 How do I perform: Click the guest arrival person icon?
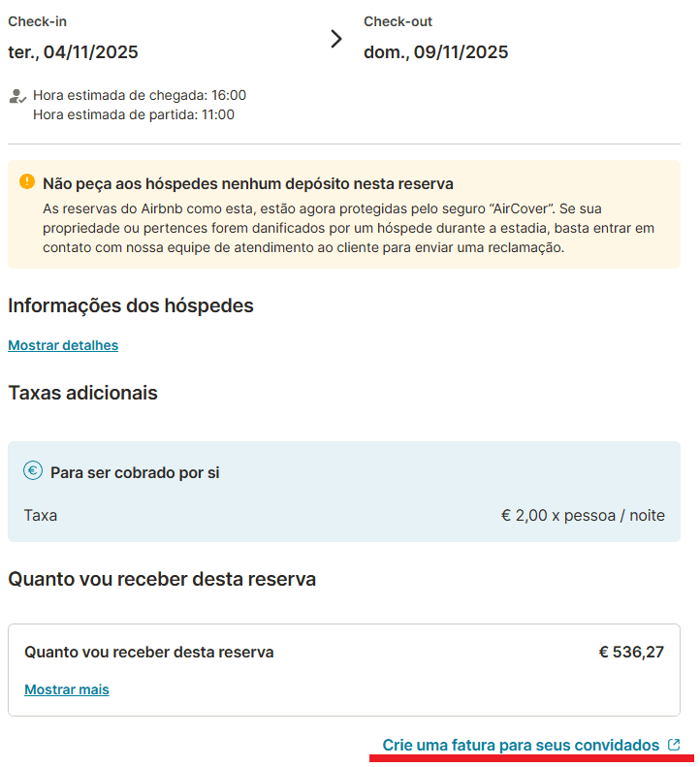(x=16, y=96)
